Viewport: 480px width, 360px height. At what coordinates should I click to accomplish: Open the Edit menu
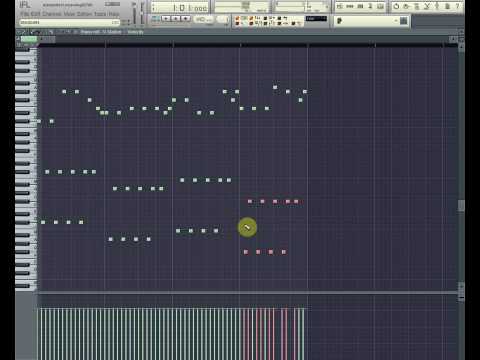[35, 14]
